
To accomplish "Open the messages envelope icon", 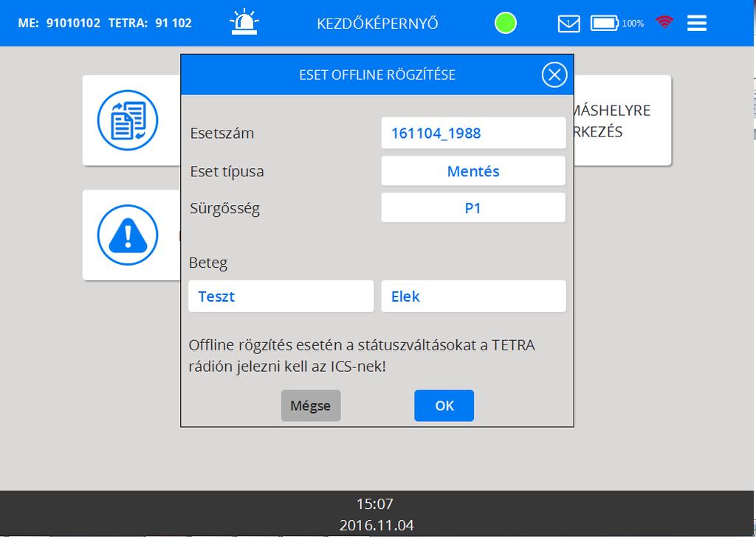I will pyautogui.click(x=568, y=24).
